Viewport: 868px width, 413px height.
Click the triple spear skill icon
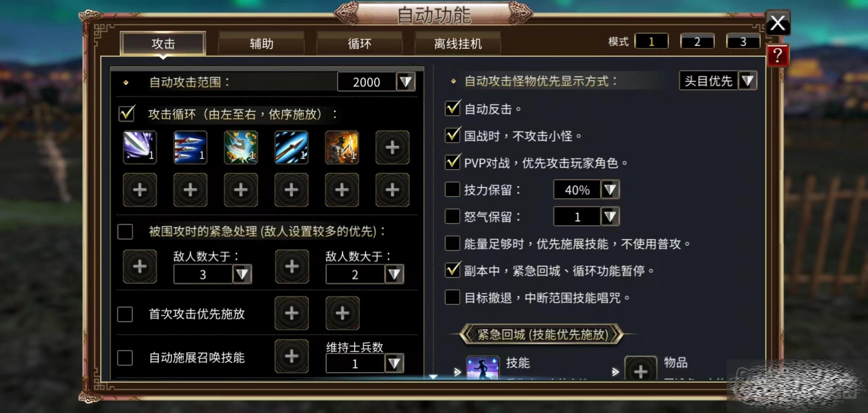[190, 147]
